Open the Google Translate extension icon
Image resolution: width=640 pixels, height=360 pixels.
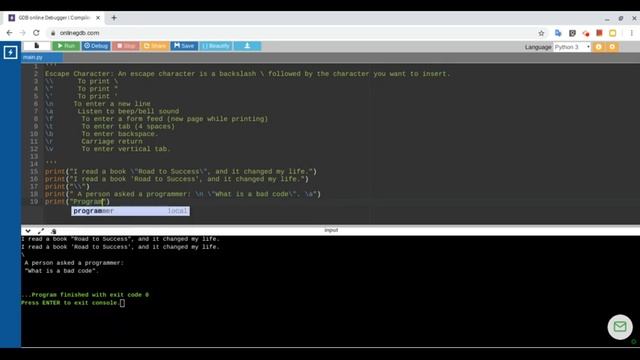pos(558,33)
